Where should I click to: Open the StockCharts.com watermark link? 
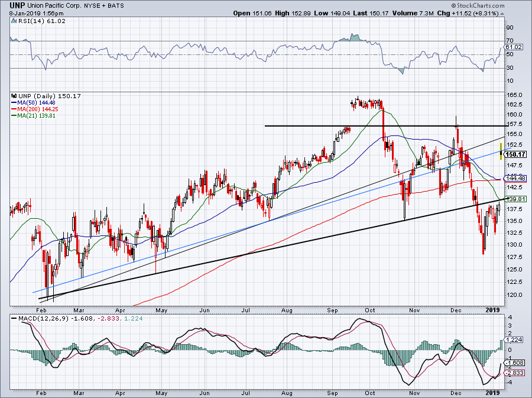tap(478, 5)
